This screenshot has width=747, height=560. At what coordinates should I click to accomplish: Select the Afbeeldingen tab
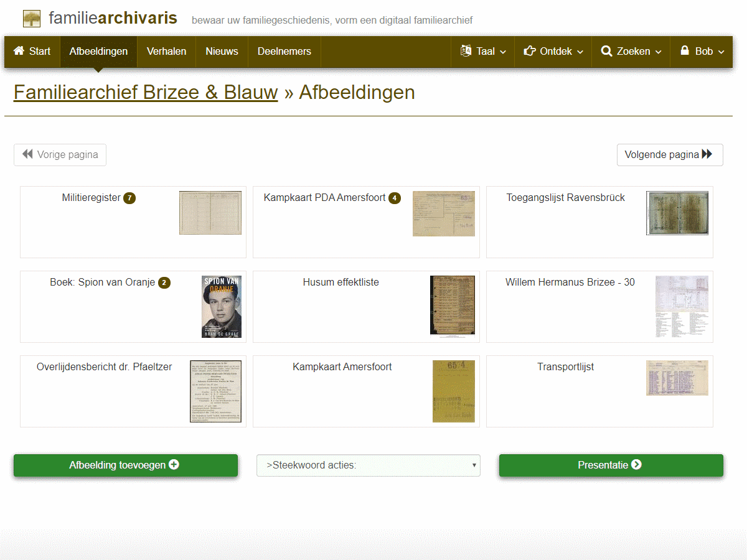coord(98,51)
